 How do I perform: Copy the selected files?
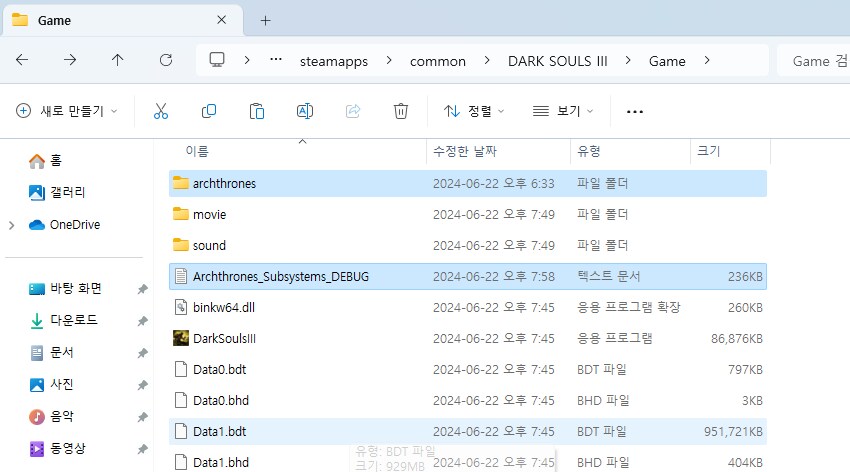[209, 111]
